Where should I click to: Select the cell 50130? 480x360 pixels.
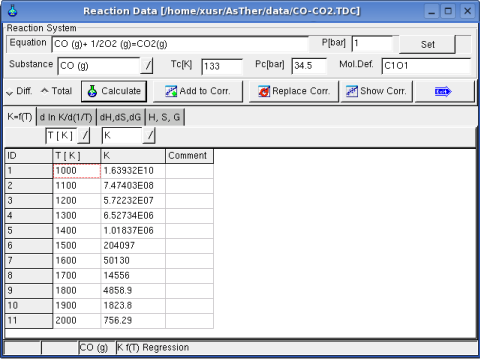[133, 261]
